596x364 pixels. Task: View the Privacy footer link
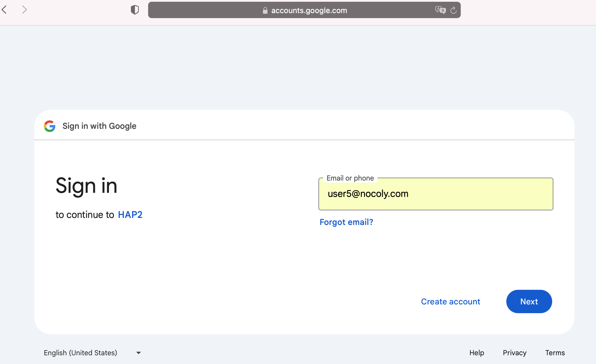[514, 353]
